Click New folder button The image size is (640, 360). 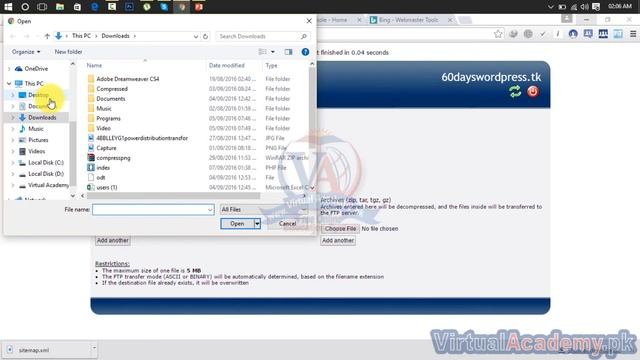point(68,52)
